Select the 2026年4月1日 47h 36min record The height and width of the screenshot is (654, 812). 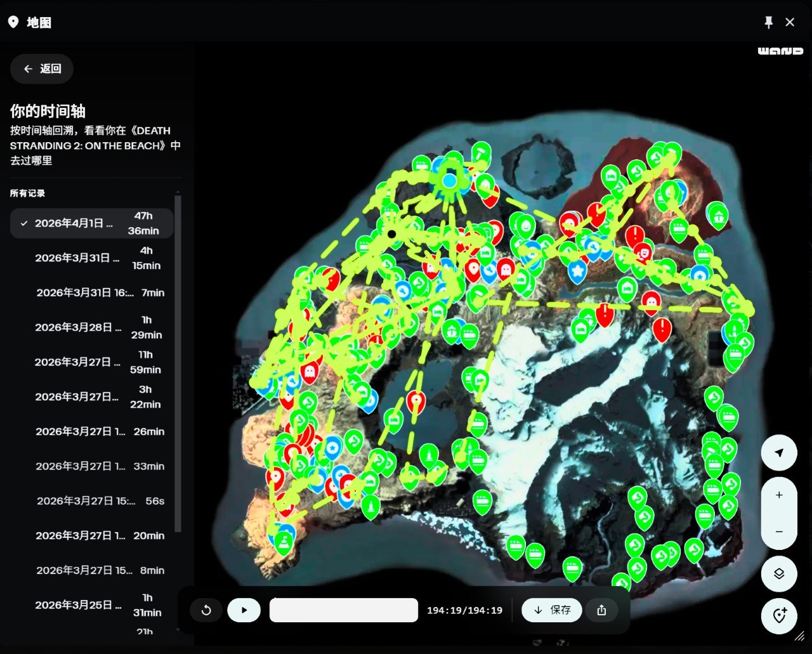(x=91, y=223)
